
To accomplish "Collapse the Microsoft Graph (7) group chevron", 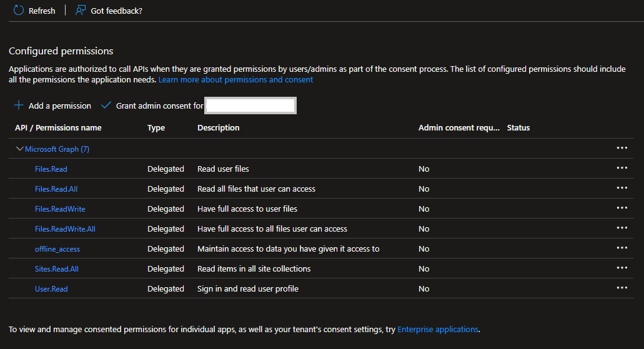I will pos(19,149).
